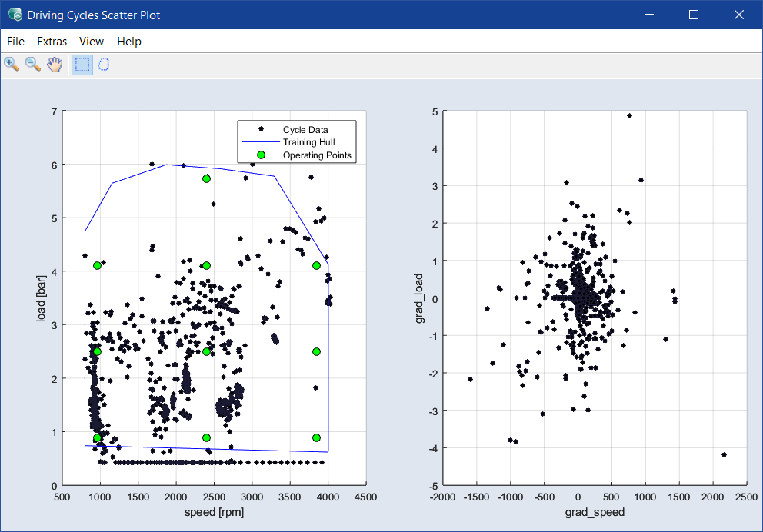Click the Operating Points legend entry
The width and height of the screenshot is (763, 532).
(317, 155)
